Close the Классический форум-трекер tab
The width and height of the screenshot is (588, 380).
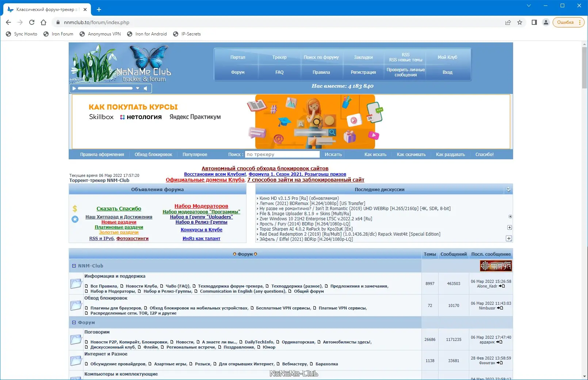tap(85, 9)
